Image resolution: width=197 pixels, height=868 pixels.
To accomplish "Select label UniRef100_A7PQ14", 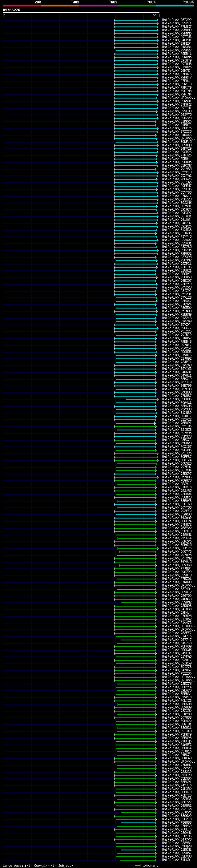I will [176, 81].
